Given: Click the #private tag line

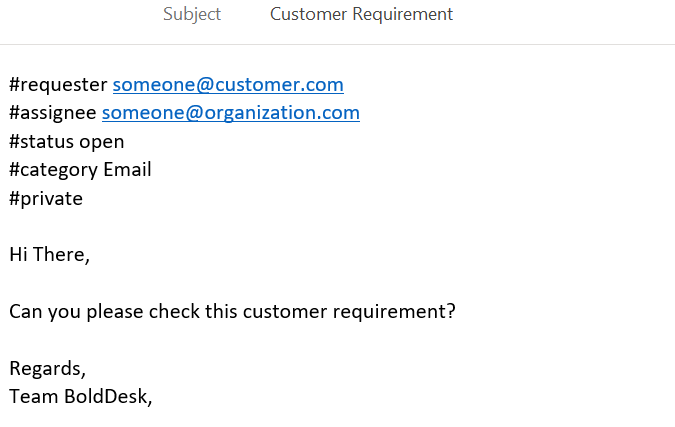Looking at the screenshot, I should click(46, 199).
